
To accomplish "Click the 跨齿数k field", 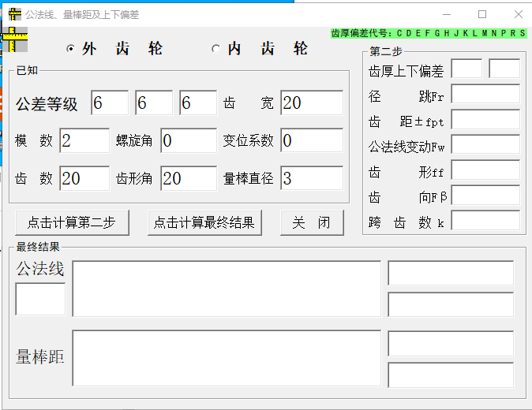I will click(x=485, y=220).
